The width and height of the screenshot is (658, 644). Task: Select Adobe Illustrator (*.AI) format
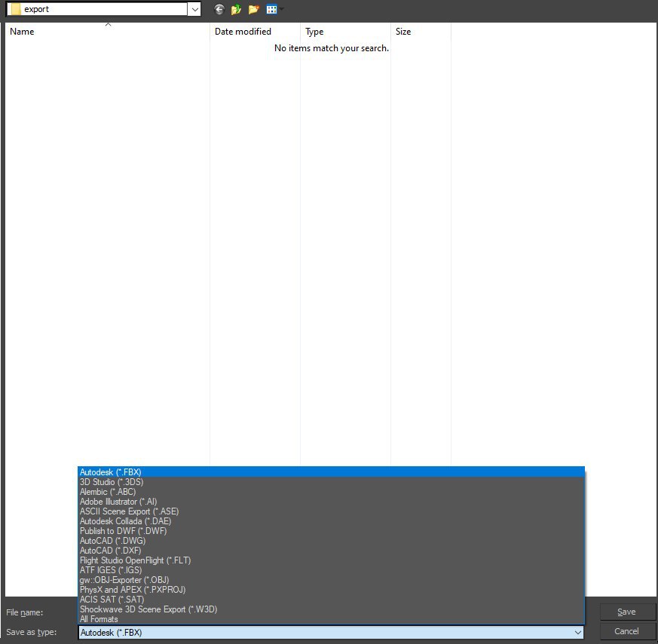331,502
